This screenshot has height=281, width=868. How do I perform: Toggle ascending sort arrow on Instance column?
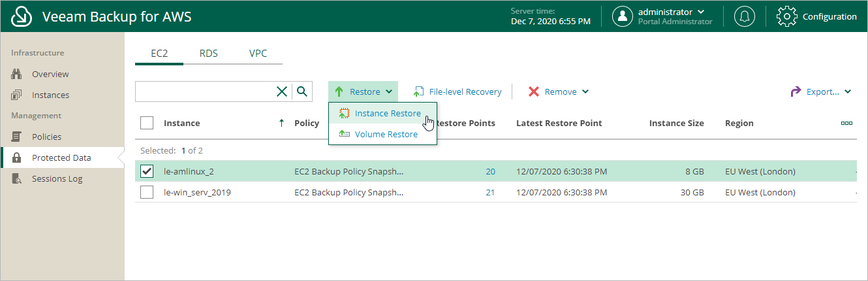point(281,123)
